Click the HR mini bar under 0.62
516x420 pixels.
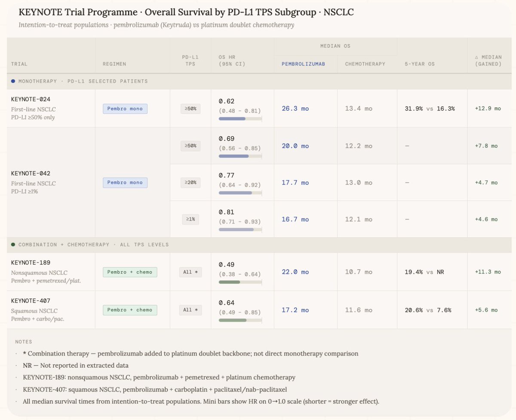240,119
